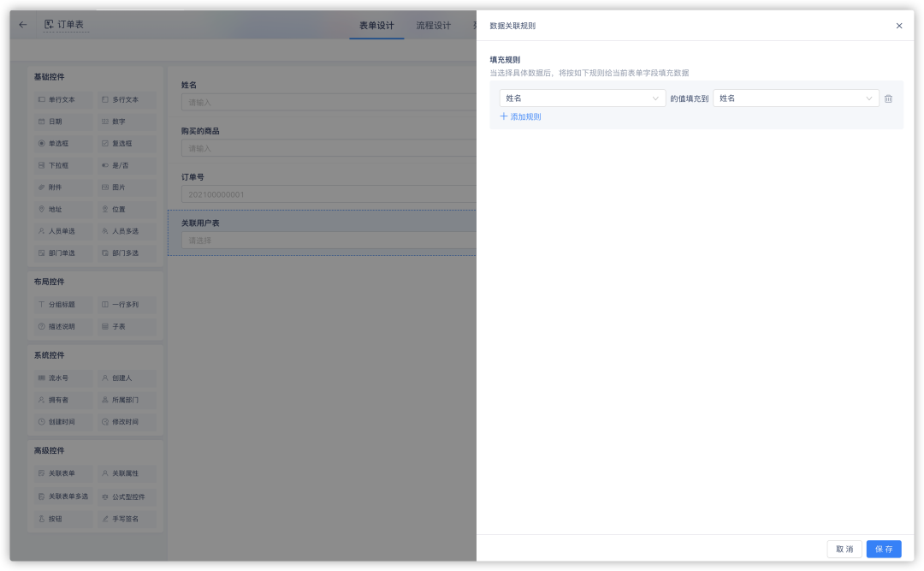Select the 复选框 control
924x571 pixels.
tap(127, 143)
